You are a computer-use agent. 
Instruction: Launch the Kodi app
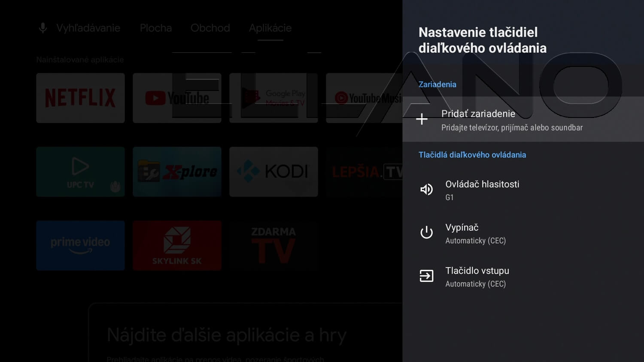coord(273,172)
